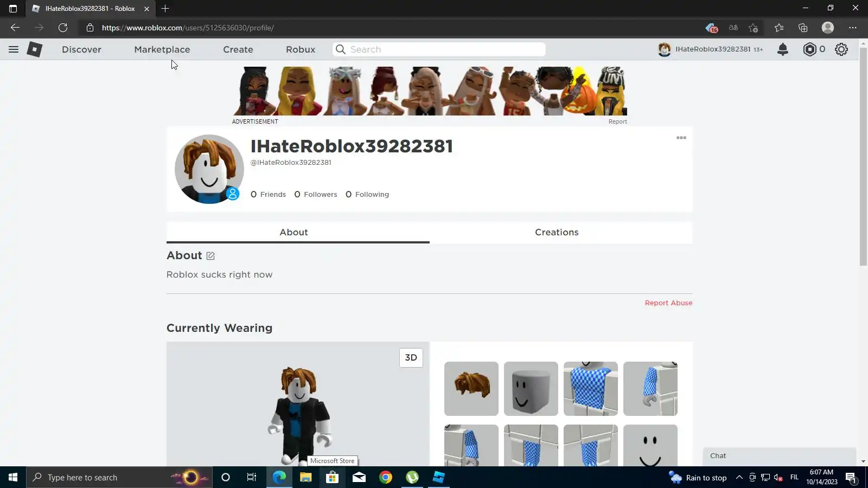Go back to the previous page
The width and height of the screenshot is (868, 488).
(15, 28)
